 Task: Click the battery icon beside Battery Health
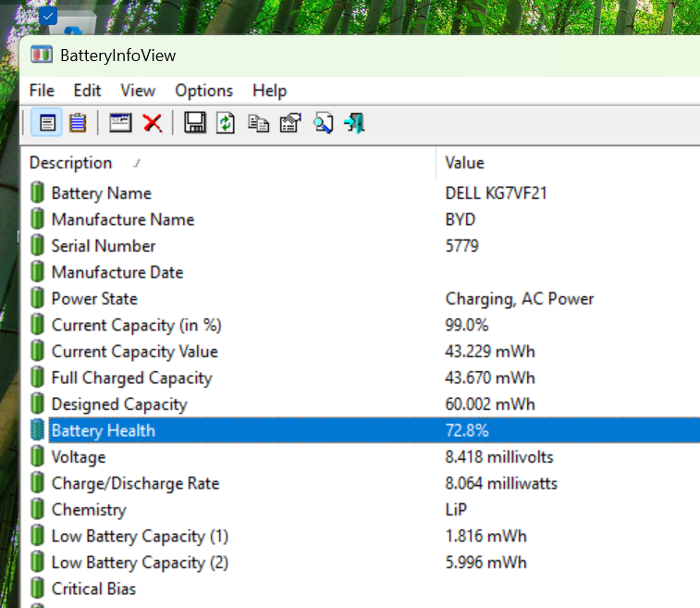coord(38,429)
